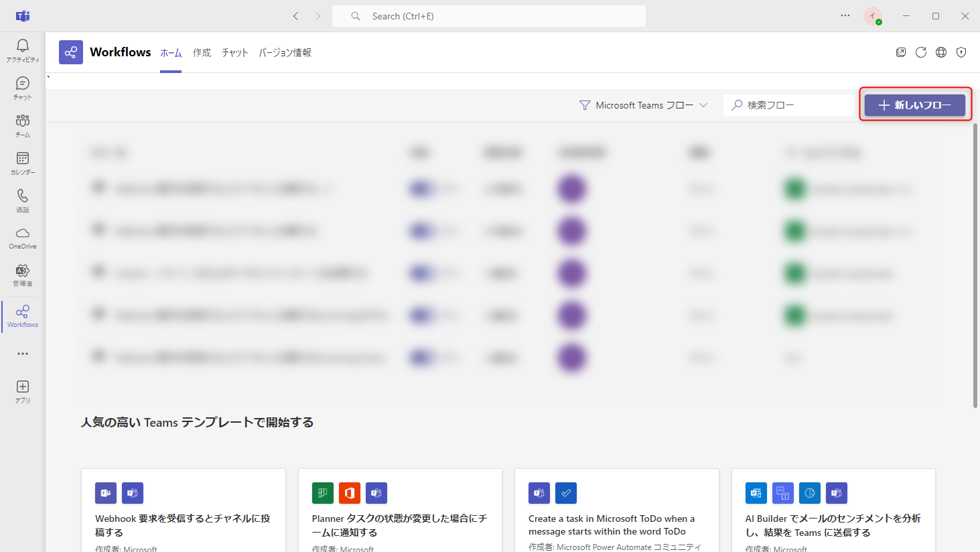Click the Workflows app logo in header
The width and height of the screenshot is (980, 552).
pyautogui.click(x=71, y=52)
